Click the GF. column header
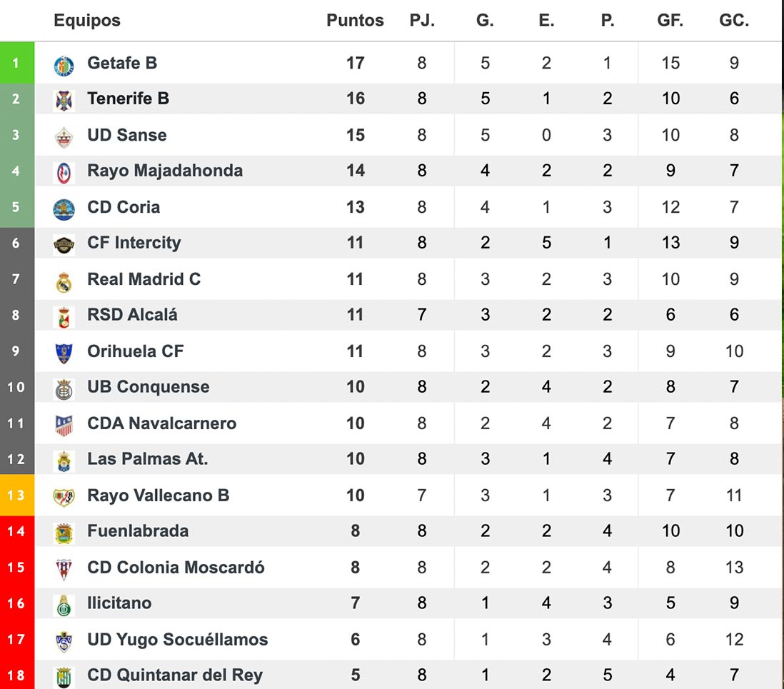The image size is (784, 689). tap(670, 21)
